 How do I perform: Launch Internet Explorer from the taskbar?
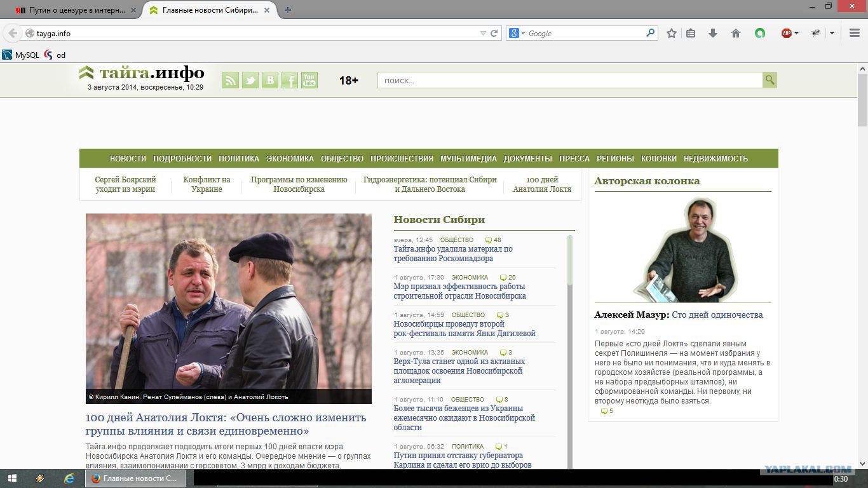tap(69, 478)
